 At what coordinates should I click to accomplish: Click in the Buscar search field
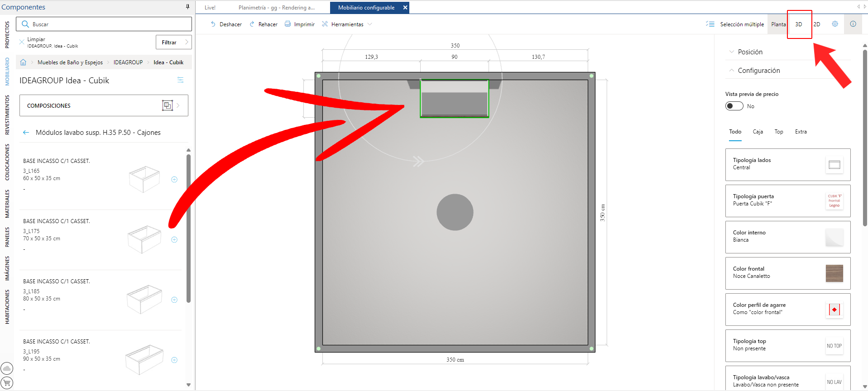(x=104, y=24)
